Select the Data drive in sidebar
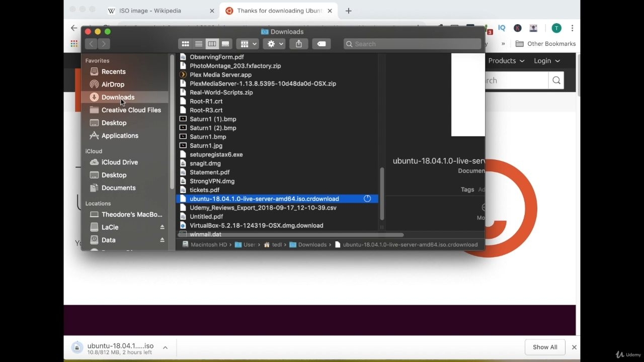Viewport: 644px width, 362px height. coord(108,240)
